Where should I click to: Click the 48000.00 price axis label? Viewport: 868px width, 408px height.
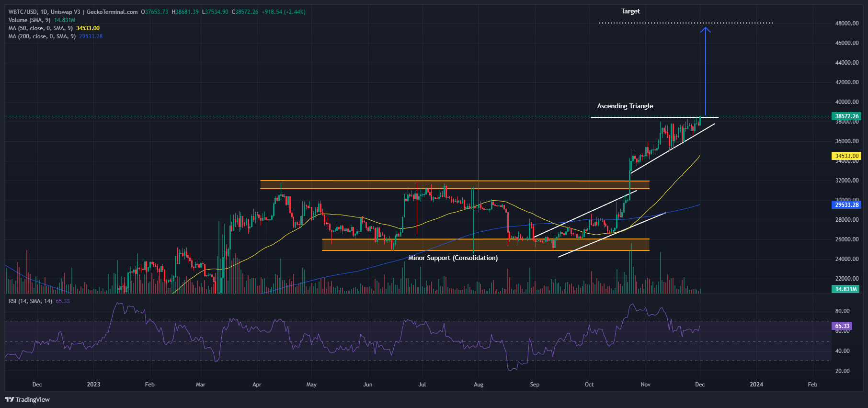(x=847, y=23)
